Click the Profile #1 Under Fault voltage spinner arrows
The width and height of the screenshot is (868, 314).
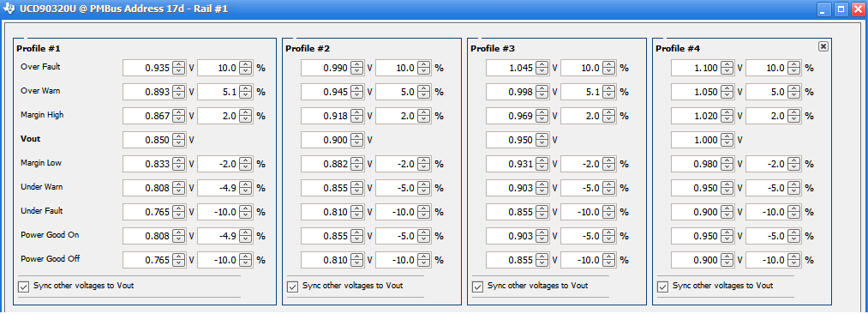pos(179,212)
